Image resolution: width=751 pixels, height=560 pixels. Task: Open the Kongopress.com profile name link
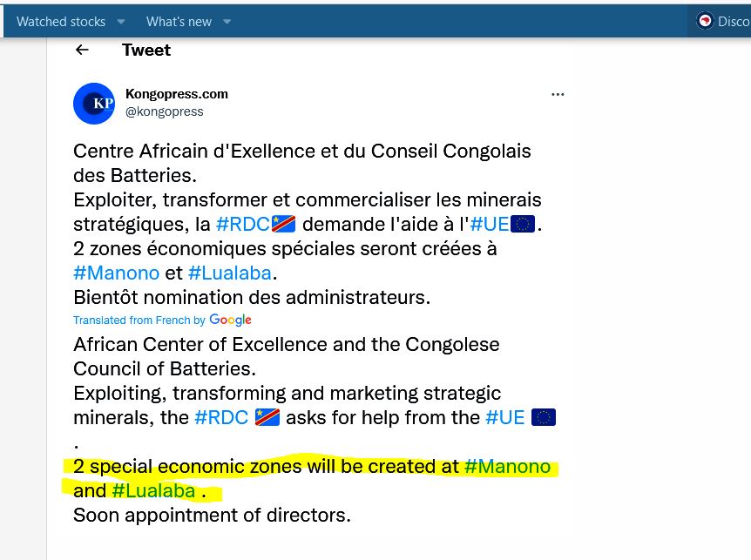coord(177,94)
